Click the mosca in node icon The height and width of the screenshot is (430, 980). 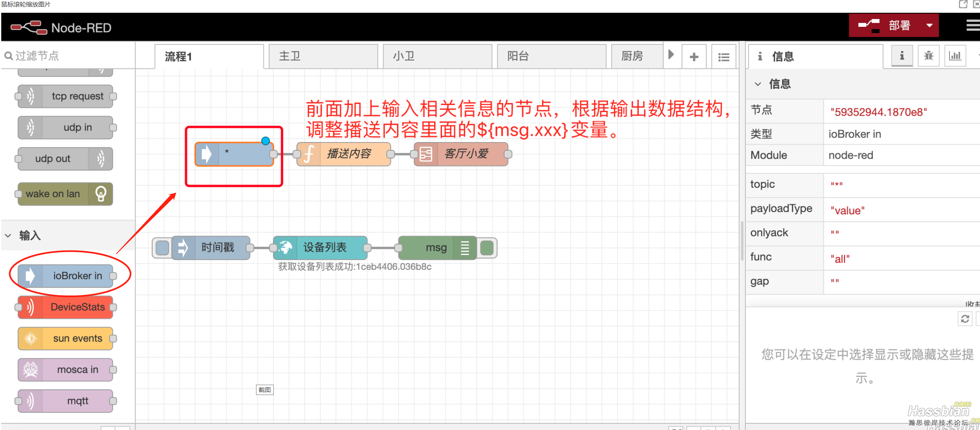tap(31, 370)
